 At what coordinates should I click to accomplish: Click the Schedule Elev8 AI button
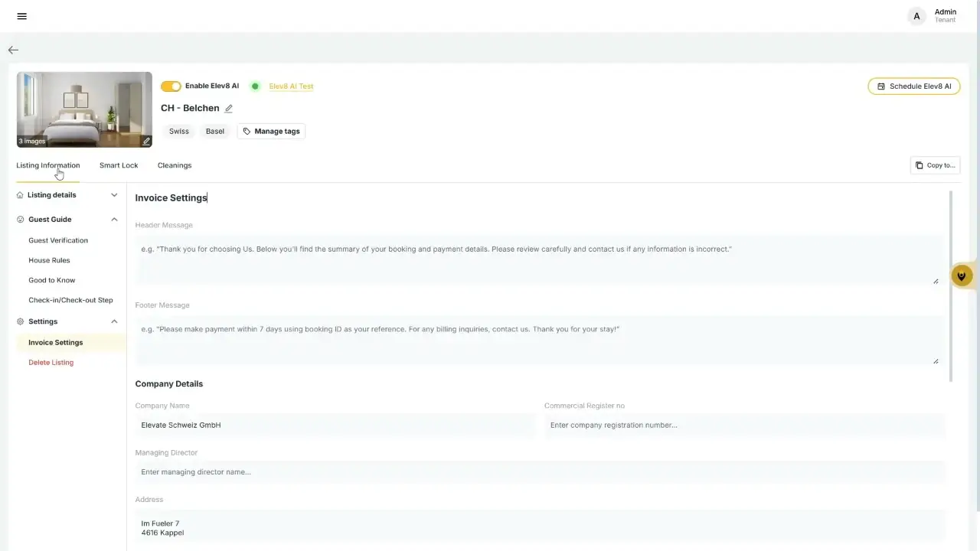tap(913, 86)
